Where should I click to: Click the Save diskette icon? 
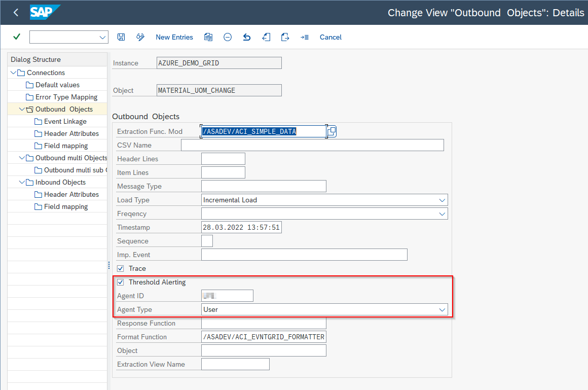pyautogui.click(x=121, y=37)
